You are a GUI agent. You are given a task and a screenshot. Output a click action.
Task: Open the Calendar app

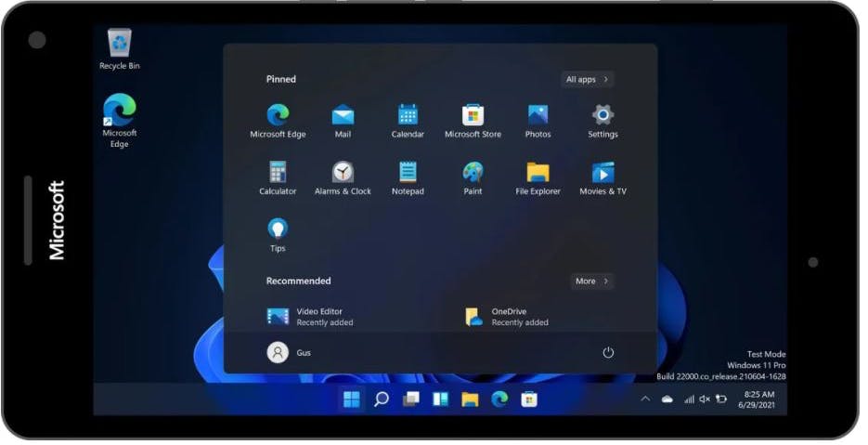point(408,121)
